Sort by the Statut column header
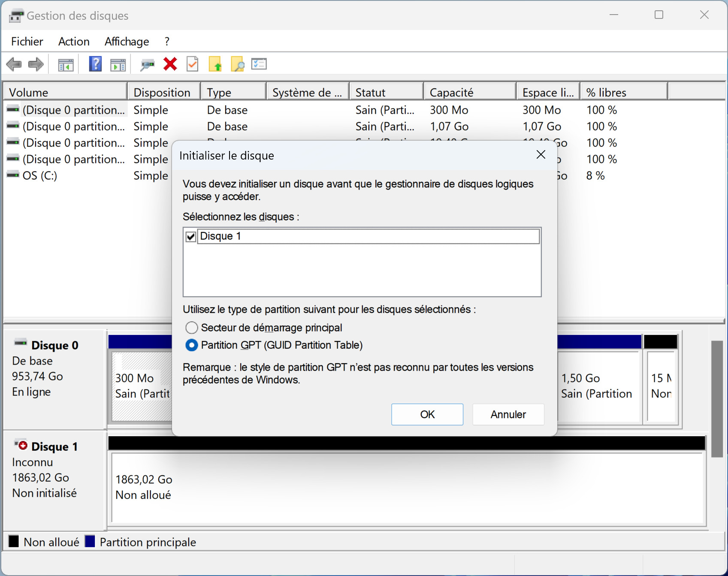 point(387,92)
